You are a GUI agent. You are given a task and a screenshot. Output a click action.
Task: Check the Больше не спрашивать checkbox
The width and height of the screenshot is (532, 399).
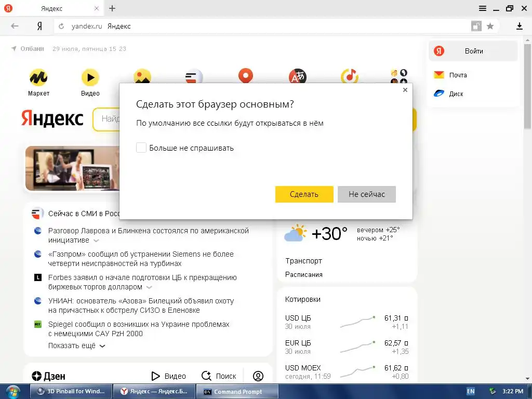pos(141,148)
